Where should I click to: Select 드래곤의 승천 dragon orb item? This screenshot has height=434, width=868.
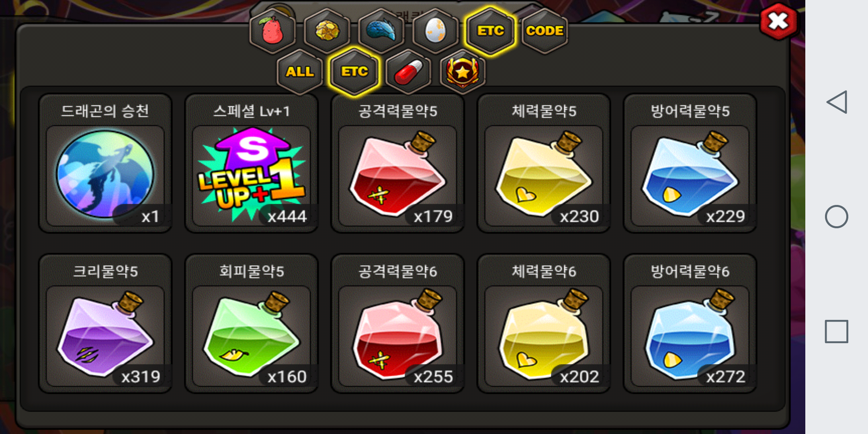(105, 164)
